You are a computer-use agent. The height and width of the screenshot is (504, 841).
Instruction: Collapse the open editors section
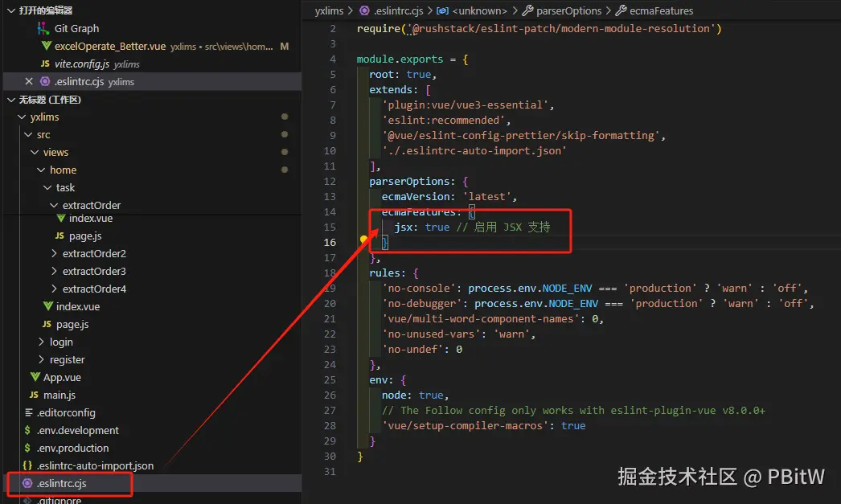coord(10,10)
